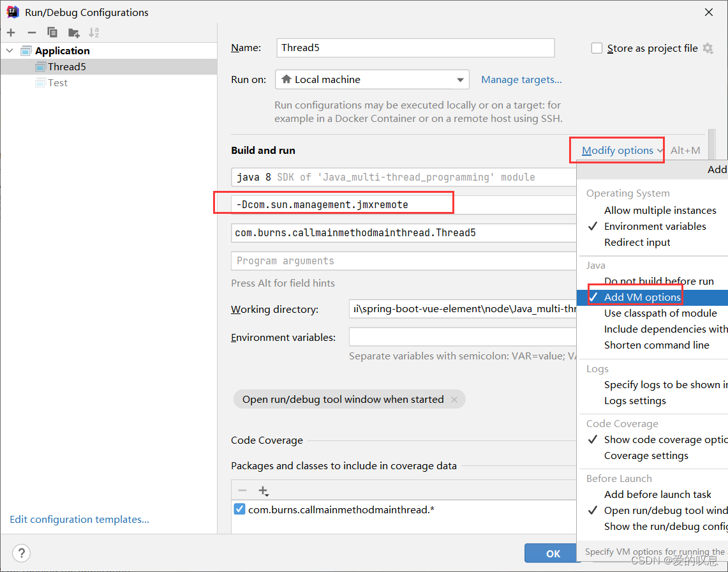The image size is (728, 572).
Task: Add a new run configuration
Action: [10, 32]
